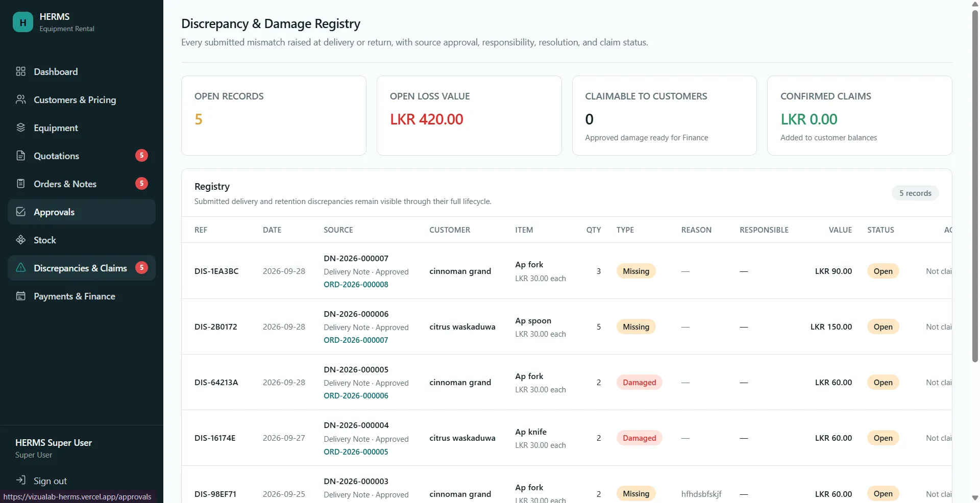The height and width of the screenshot is (503, 980).
Task: Select record DIS-98EF71
Action: point(215,494)
